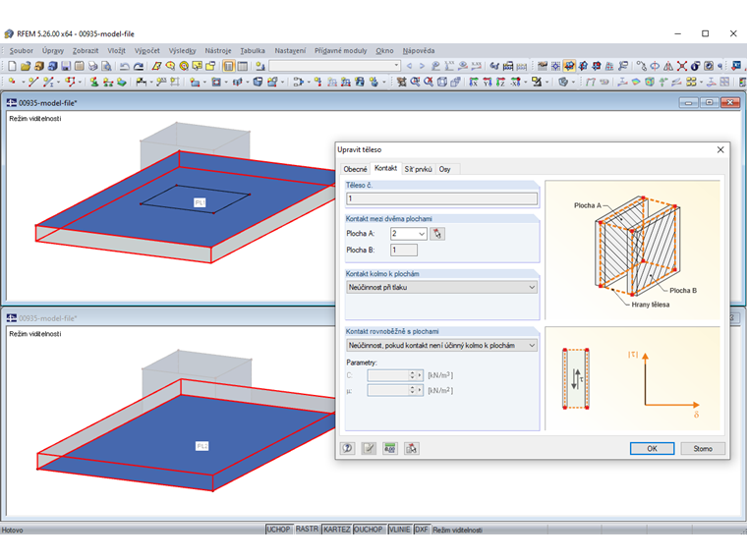
Task: Open Print preview magnifier icon
Action: tap(106, 66)
